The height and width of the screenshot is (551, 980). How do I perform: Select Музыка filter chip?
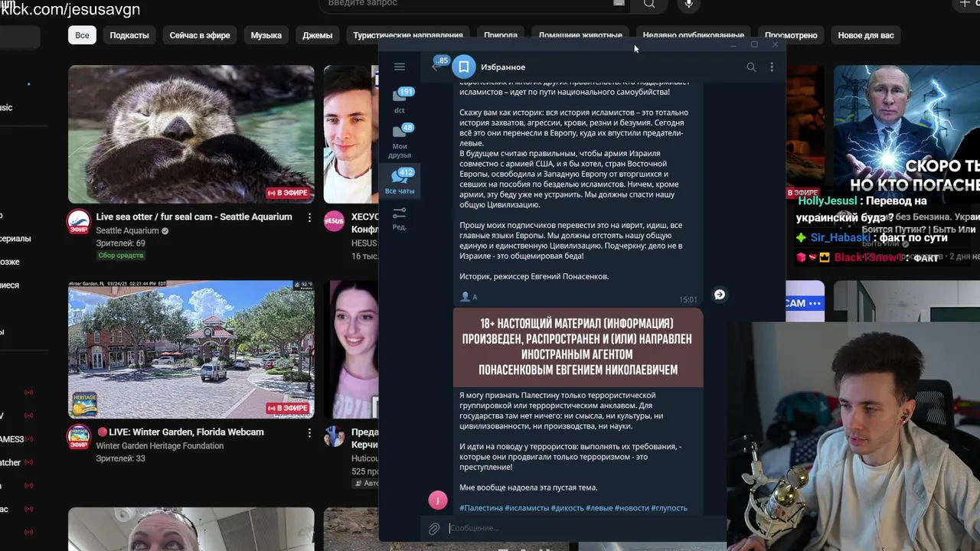point(266,35)
